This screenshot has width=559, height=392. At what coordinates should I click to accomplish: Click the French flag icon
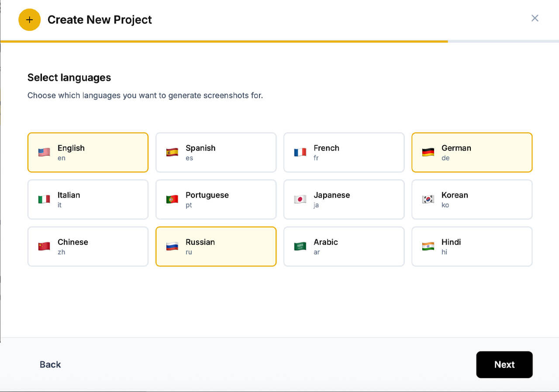click(x=300, y=152)
